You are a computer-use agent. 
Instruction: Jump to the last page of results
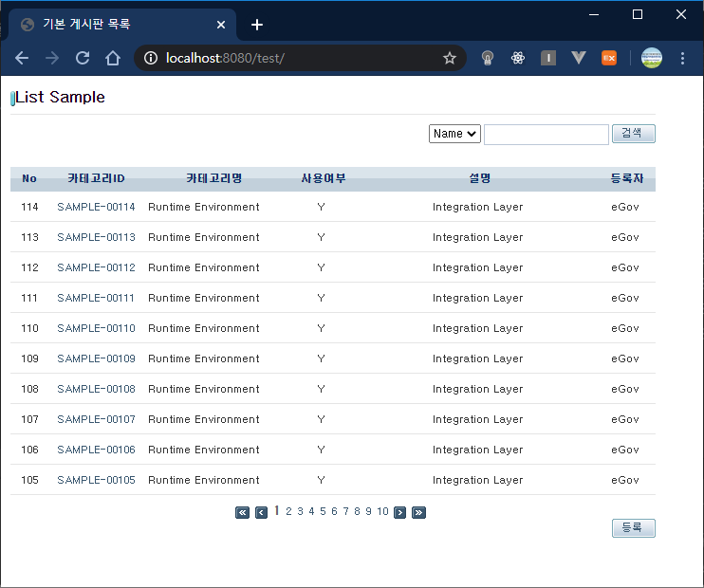pos(418,512)
